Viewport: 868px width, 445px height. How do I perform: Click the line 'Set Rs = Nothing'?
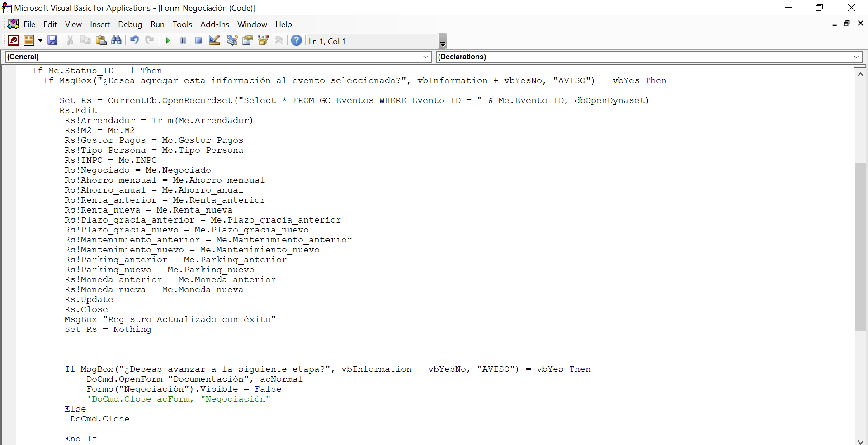tap(108, 329)
